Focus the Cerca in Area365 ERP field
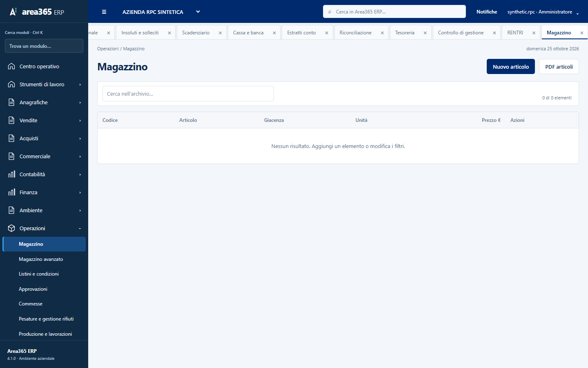588x368 pixels. point(394,12)
